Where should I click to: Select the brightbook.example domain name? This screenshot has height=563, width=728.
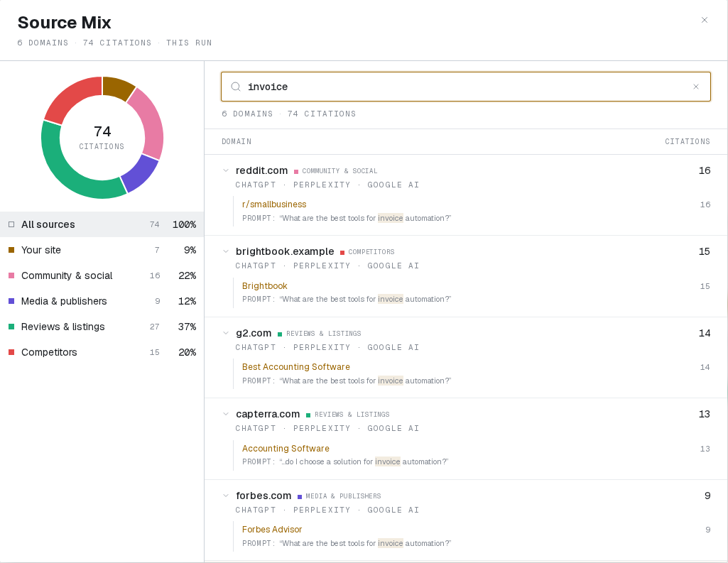285,251
